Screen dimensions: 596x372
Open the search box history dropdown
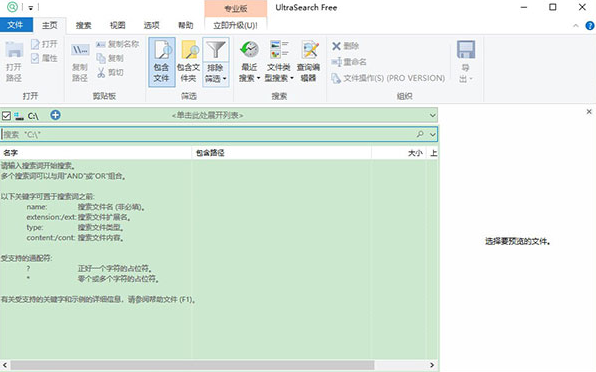pos(433,134)
